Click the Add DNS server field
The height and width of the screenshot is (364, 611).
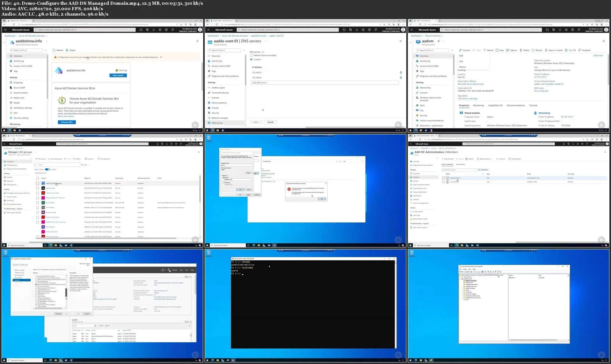(x=324, y=83)
